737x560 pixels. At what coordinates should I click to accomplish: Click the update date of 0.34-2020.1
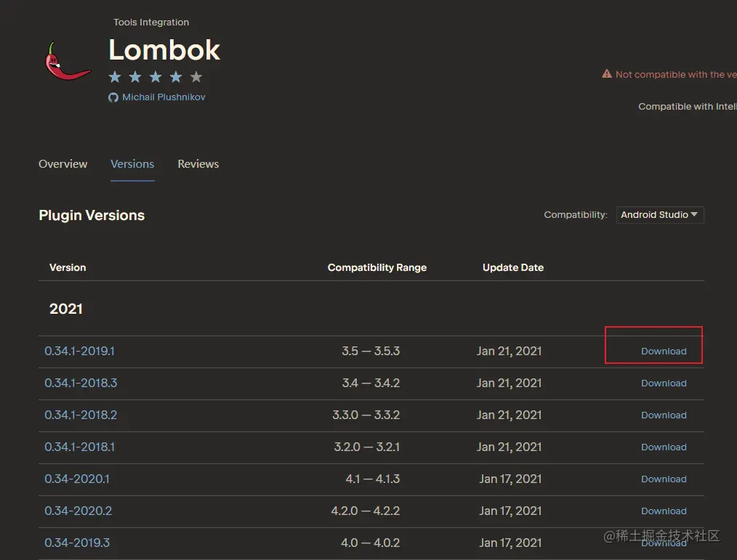click(x=510, y=479)
